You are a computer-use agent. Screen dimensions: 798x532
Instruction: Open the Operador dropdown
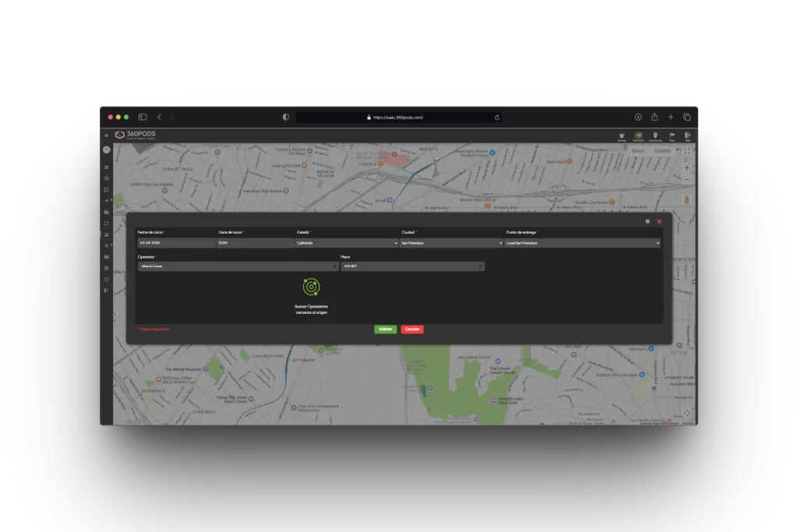pos(227,266)
